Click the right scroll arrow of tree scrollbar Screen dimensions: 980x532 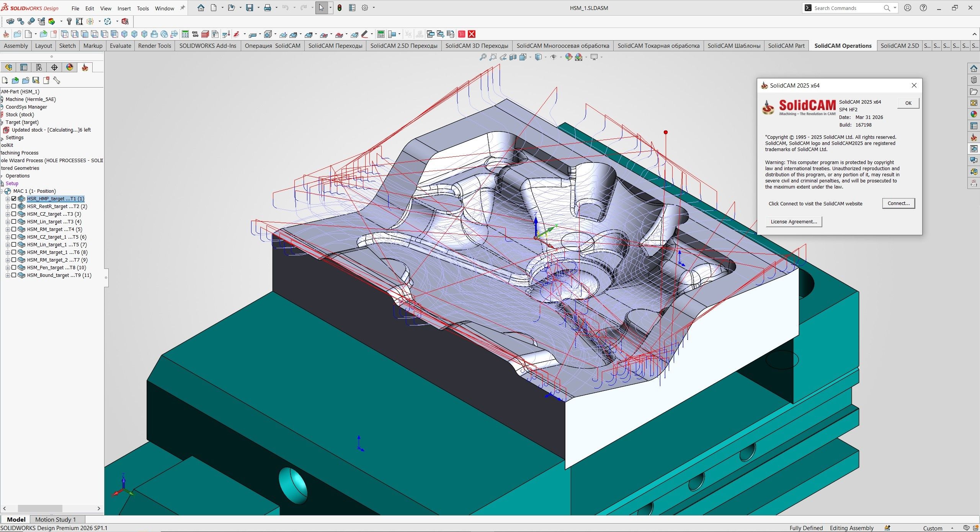click(99, 508)
